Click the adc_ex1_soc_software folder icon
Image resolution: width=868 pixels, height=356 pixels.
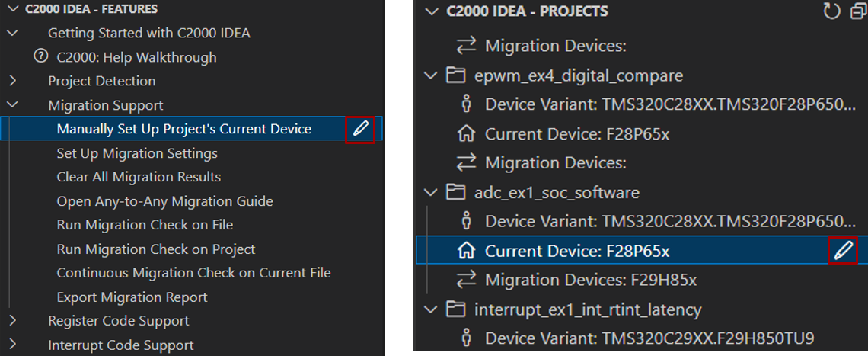coord(455,192)
